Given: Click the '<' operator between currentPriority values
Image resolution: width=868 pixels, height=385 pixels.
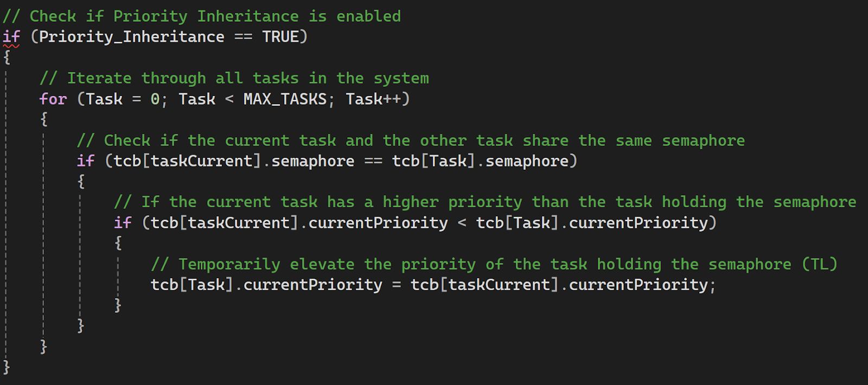Looking at the screenshot, I should (x=462, y=223).
